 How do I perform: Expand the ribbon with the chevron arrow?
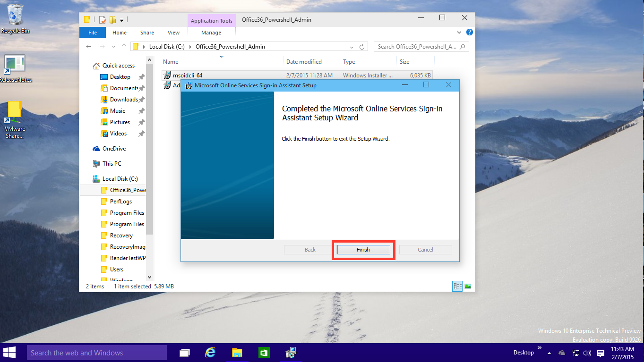click(460, 33)
